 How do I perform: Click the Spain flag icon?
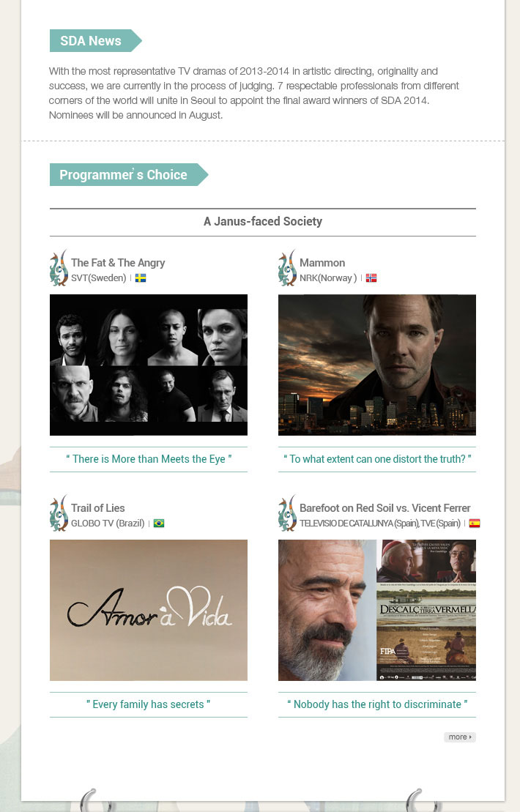coord(475,524)
